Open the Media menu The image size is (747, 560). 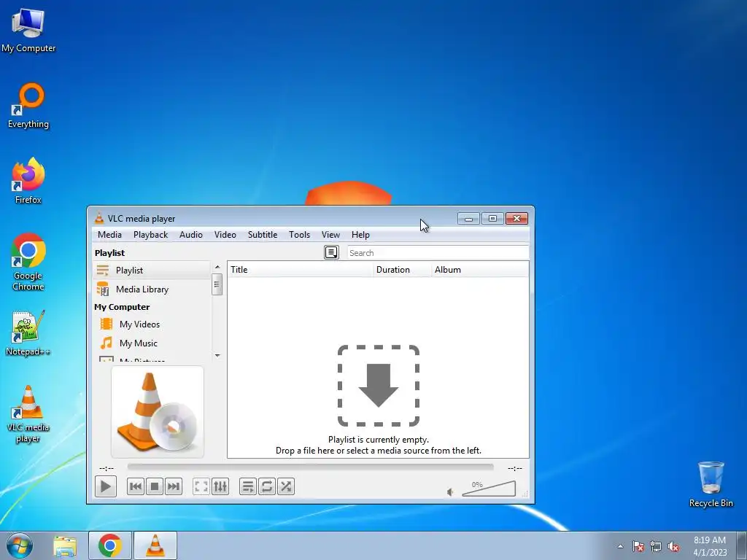(109, 235)
